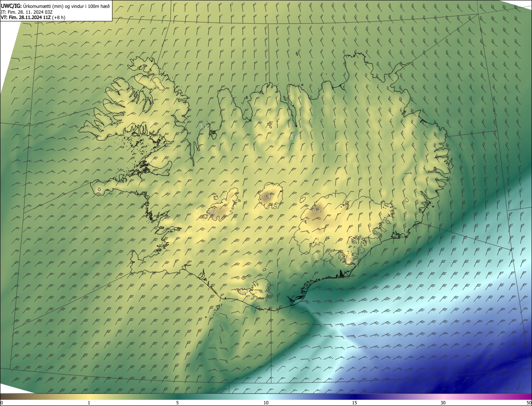Click the 'VT: Fim. 28.11.2024 11Z (+8 h)' line
This screenshot has width=532, height=406.
(33, 17)
